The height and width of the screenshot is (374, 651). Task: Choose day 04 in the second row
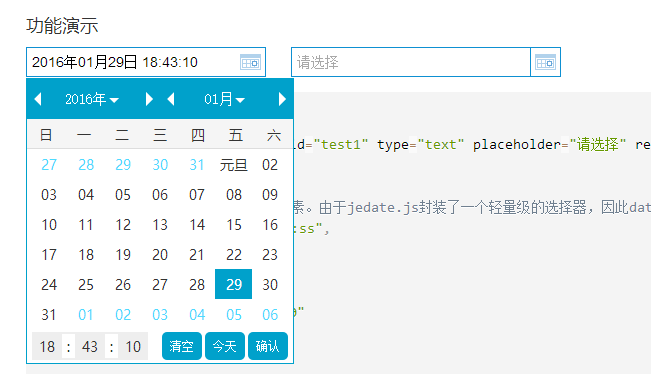click(86, 195)
